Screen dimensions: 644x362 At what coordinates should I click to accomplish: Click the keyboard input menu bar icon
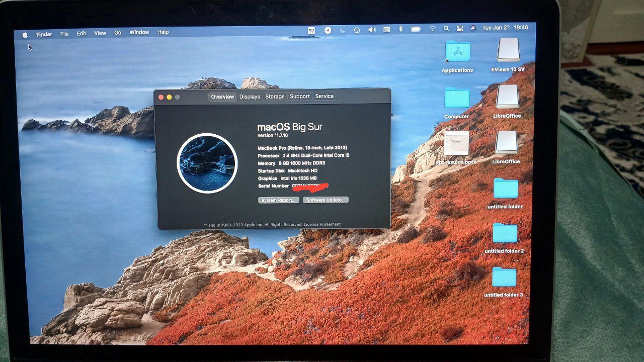387,30
